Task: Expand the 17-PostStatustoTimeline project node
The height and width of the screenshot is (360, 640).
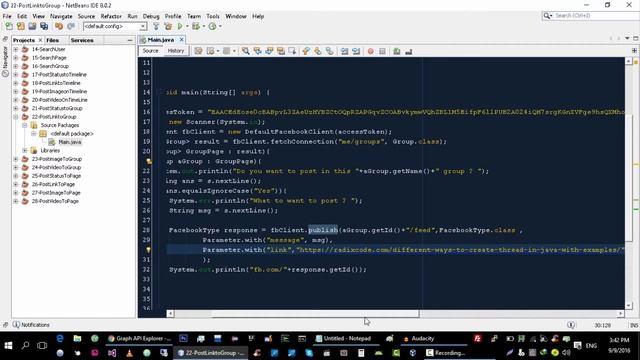Action: (x=16, y=74)
